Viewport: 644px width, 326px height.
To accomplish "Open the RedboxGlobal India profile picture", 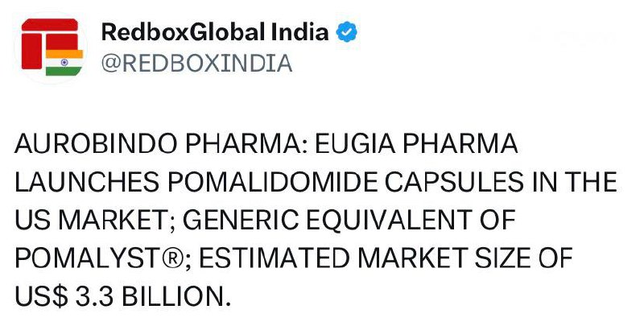I will point(51,47).
